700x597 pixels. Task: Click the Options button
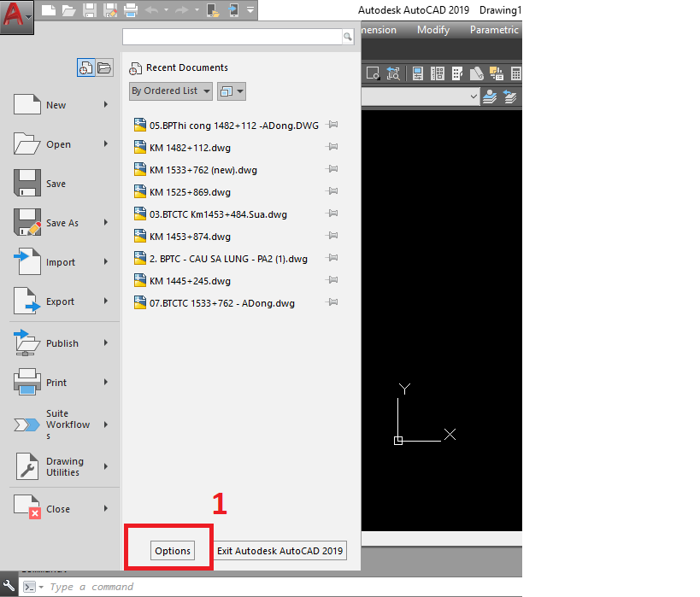coord(173,551)
